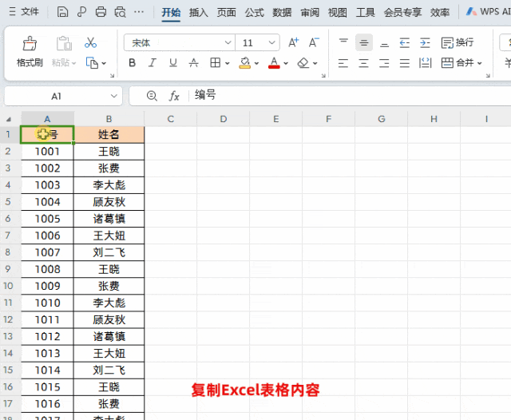The image size is (511, 420).
Task: Open the 效率 tab
Action: [440, 13]
